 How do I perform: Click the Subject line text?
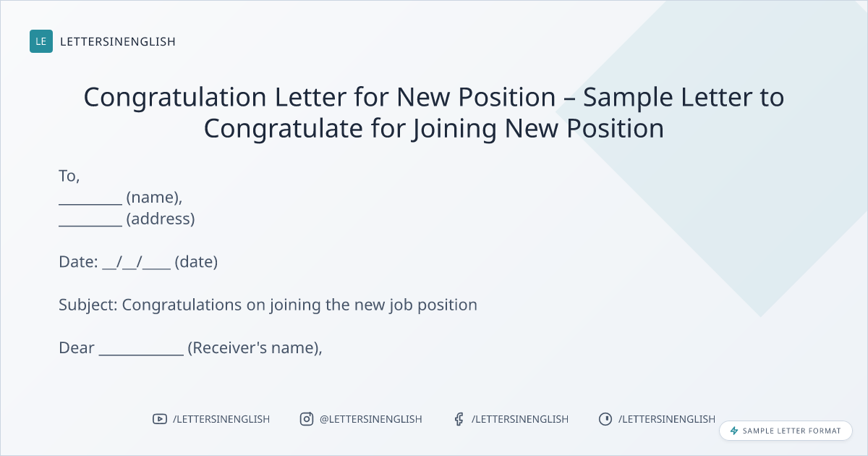268,305
